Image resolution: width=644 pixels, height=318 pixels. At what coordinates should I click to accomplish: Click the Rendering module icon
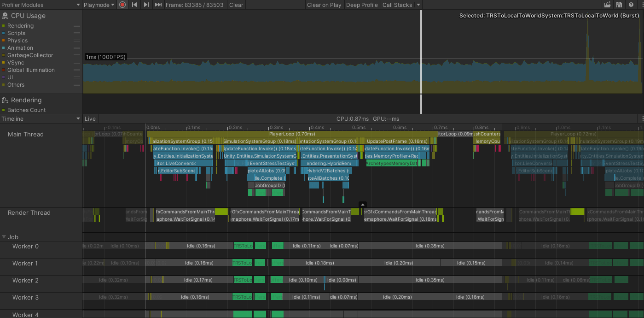coord(5,100)
